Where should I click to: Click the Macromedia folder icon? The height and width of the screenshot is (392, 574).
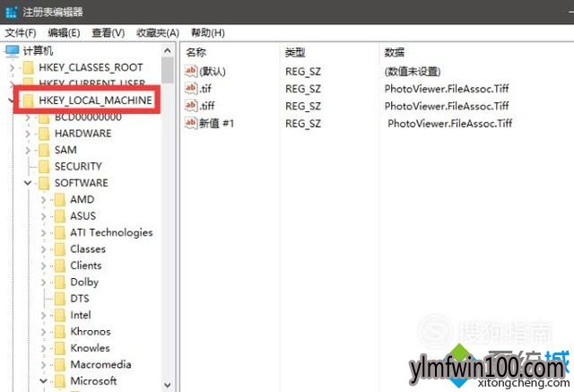60,364
